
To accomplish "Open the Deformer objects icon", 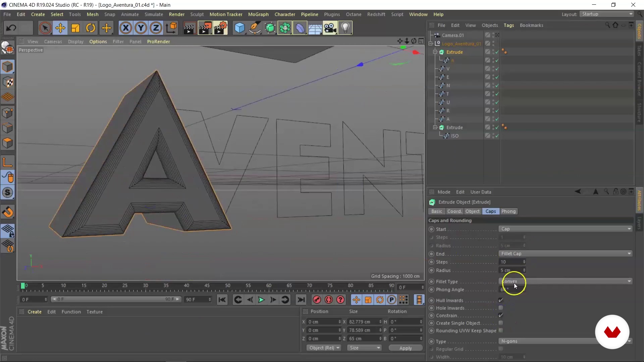I will point(300,28).
